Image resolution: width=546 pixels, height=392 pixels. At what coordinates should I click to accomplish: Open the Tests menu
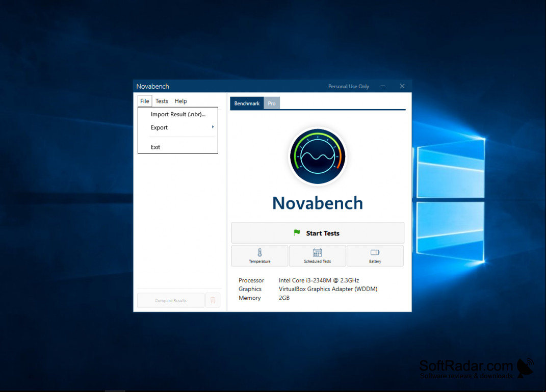pyautogui.click(x=162, y=101)
